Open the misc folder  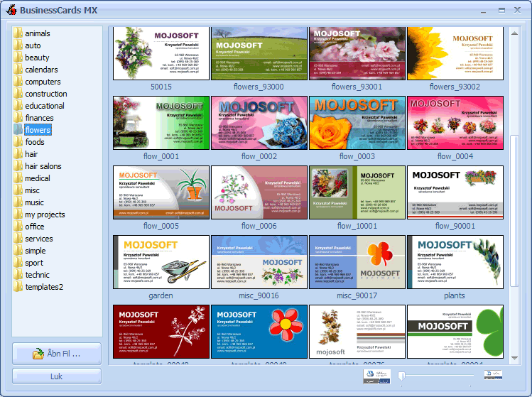coord(32,190)
